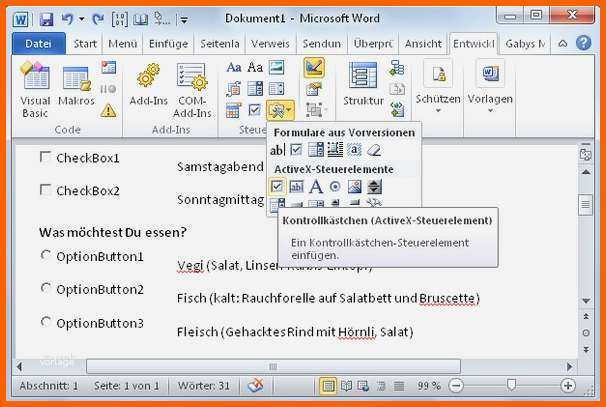606x407 pixels.
Task: Expand the Vorlagen dropdown
Action: pos(490,86)
